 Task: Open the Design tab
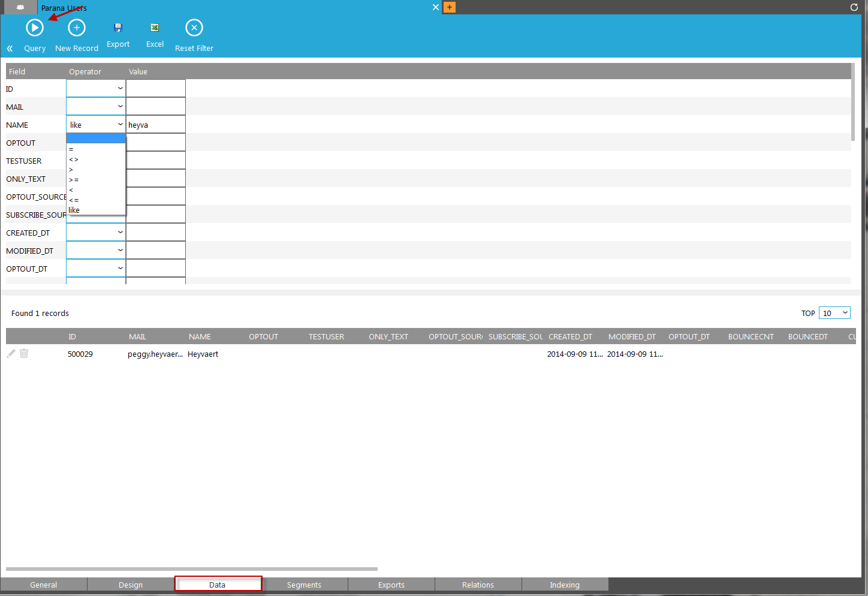coord(131,585)
